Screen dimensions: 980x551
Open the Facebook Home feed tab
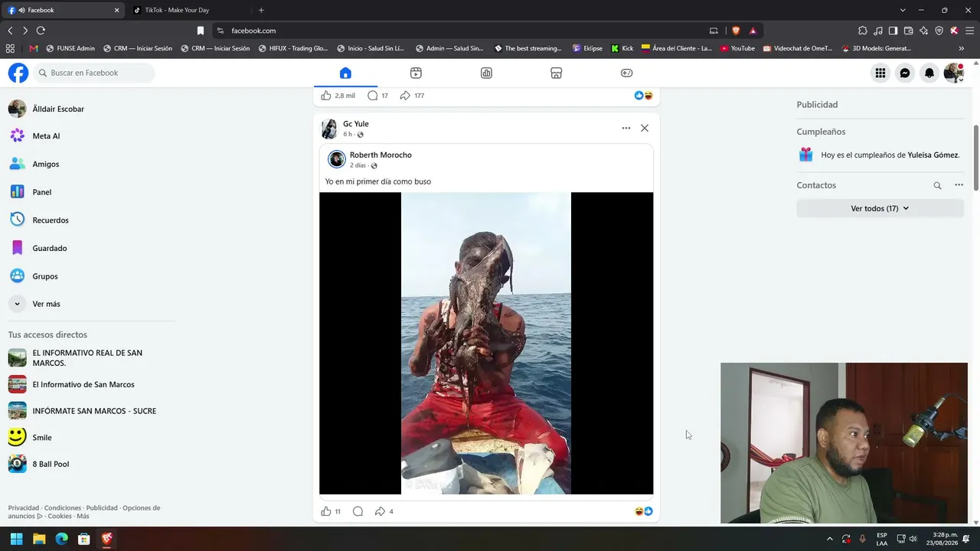pos(345,73)
